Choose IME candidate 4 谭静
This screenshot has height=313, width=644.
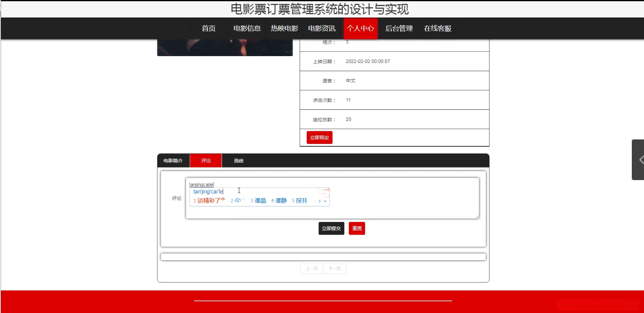click(x=279, y=201)
